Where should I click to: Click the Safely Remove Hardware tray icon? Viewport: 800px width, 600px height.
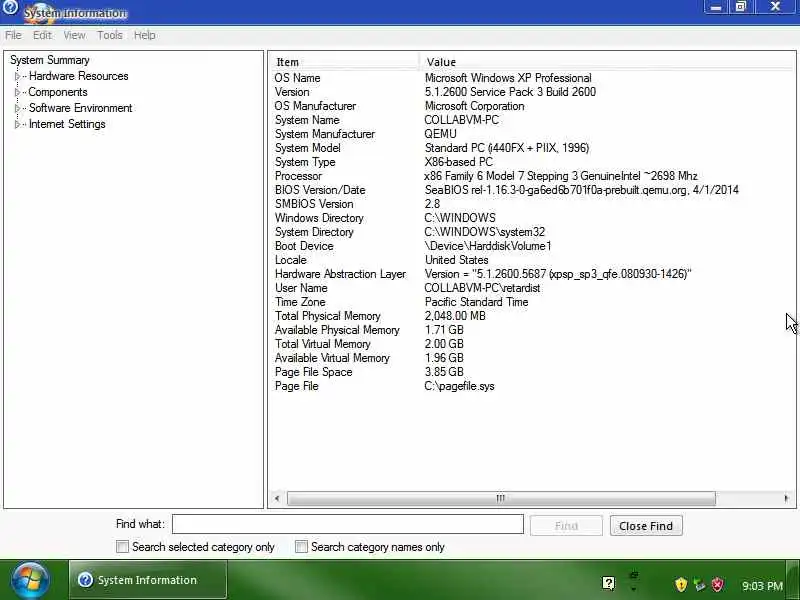699,585
